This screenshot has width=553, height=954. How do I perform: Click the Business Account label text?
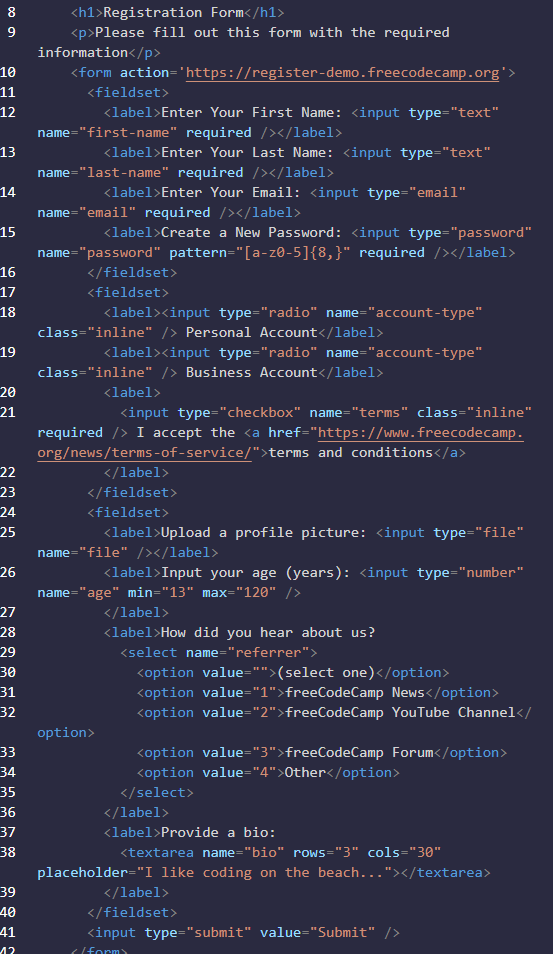tap(251, 372)
